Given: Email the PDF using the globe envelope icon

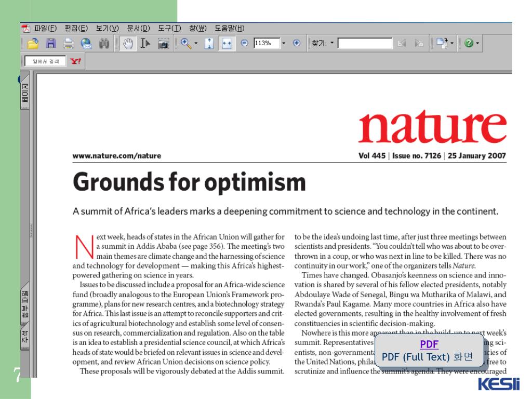Looking at the screenshot, I should pos(86,44).
